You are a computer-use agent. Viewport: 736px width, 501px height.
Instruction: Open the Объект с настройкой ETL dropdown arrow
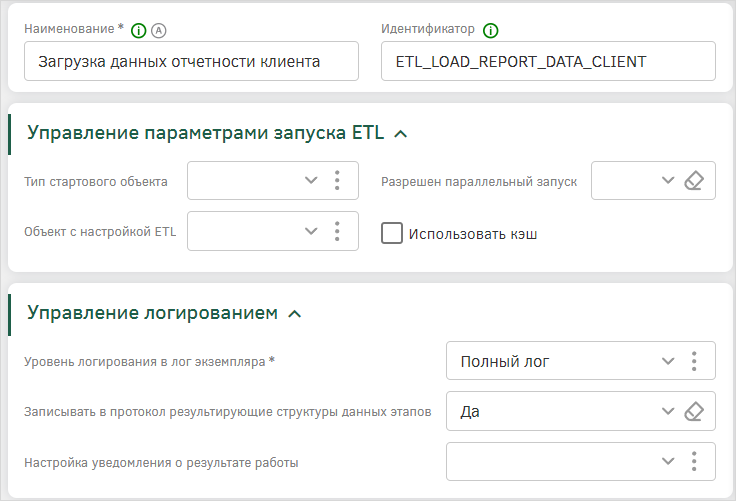311,231
